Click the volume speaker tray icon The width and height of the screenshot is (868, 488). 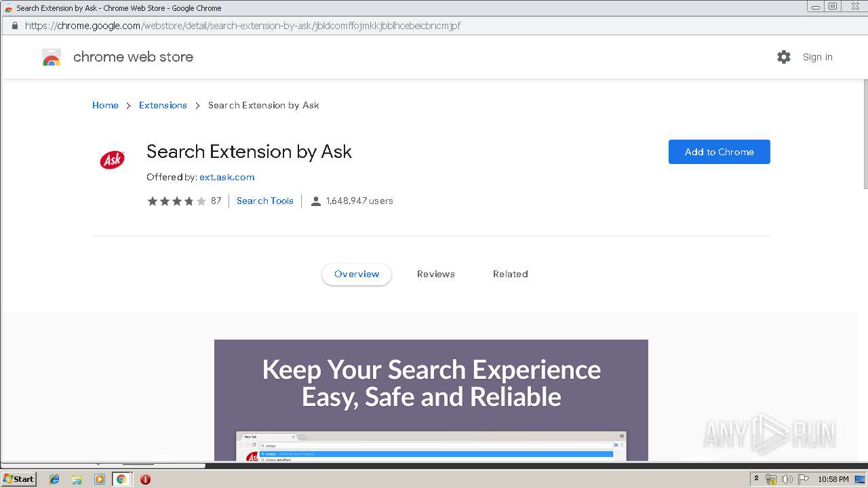787,479
